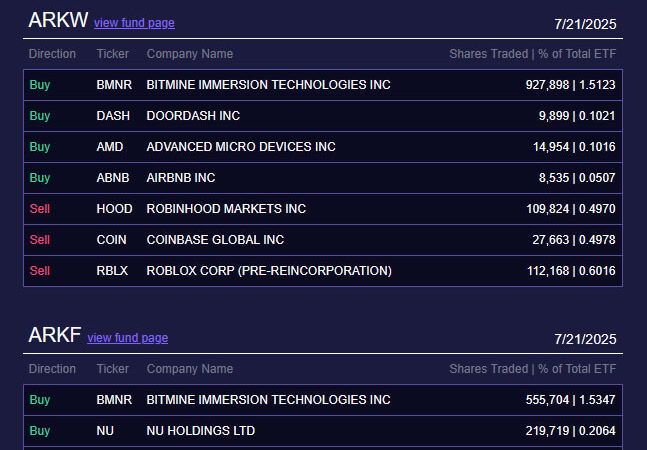Viewport: 647px width, 450px height.
Task: Click the Sell label in COIN row
Action: pyautogui.click(x=40, y=240)
